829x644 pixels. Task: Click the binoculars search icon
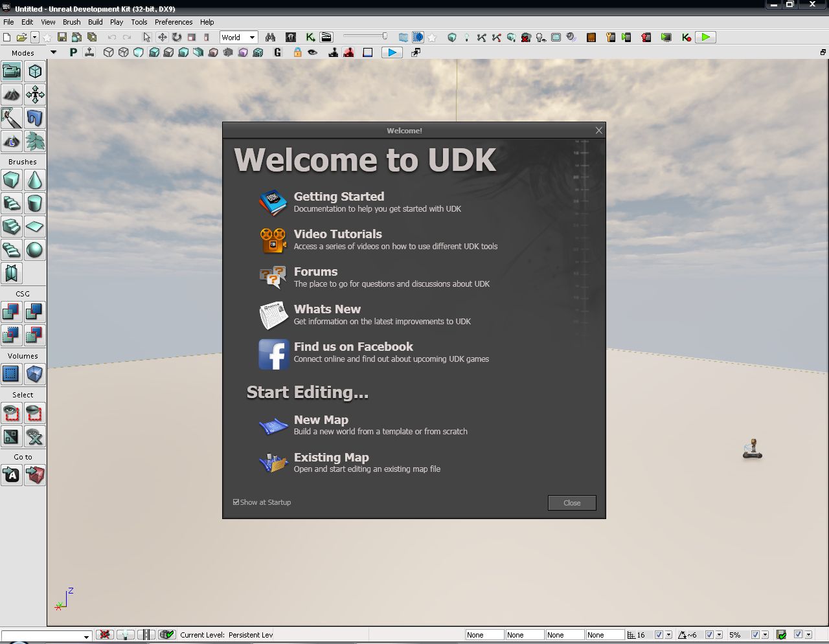coord(270,38)
